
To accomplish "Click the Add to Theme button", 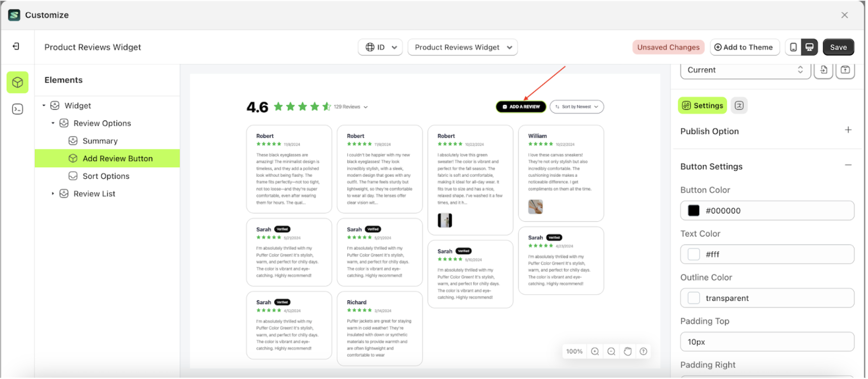I will pos(745,47).
